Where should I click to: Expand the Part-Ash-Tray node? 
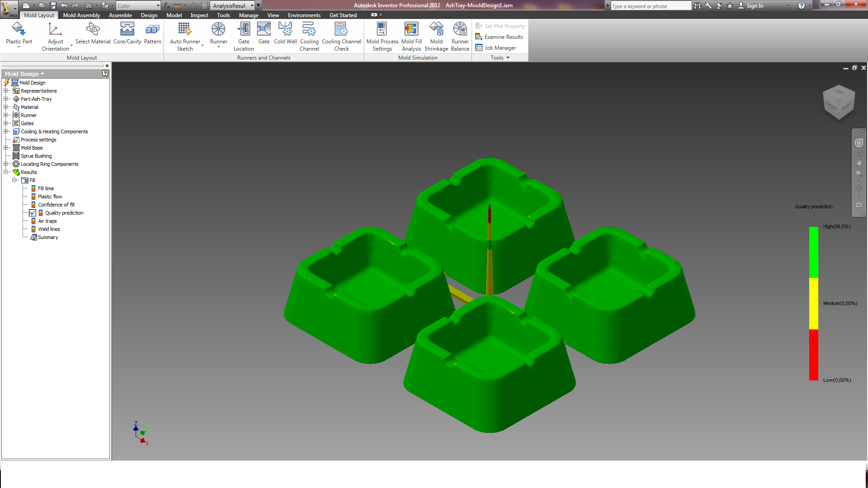coord(6,99)
